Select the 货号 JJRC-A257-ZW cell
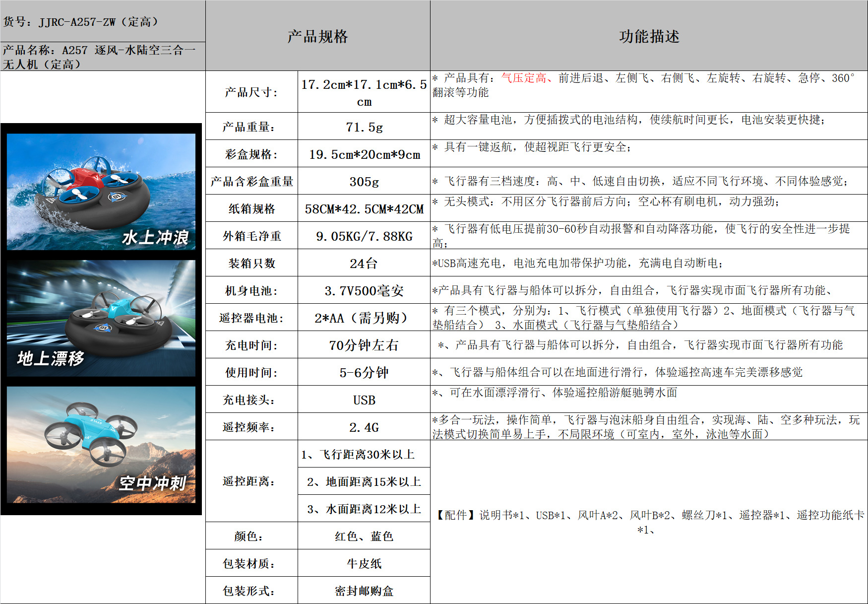The height and width of the screenshot is (604, 868). coord(103,21)
